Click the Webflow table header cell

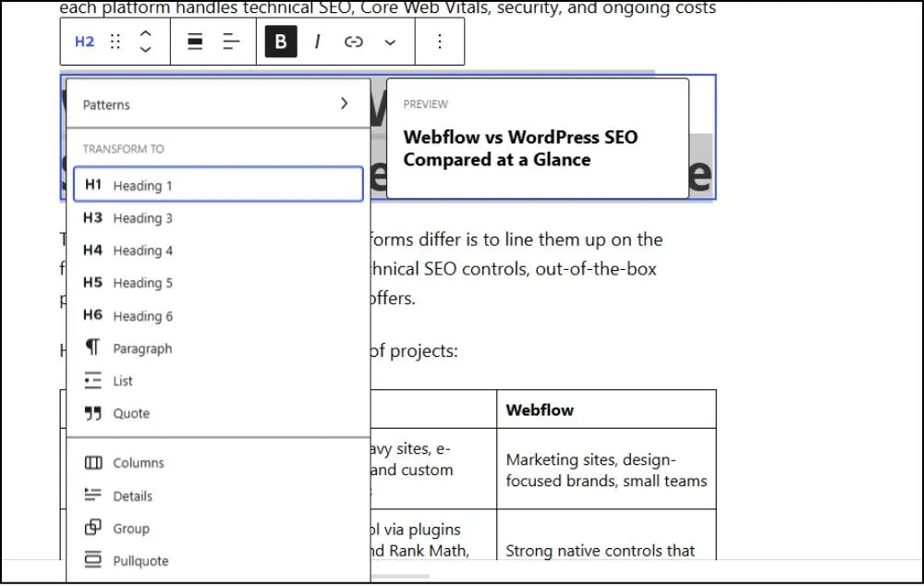[x=606, y=409]
